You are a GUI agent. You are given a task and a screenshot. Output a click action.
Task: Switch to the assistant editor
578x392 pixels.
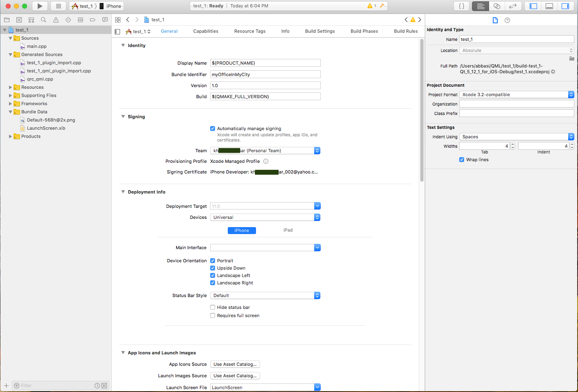pos(496,6)
